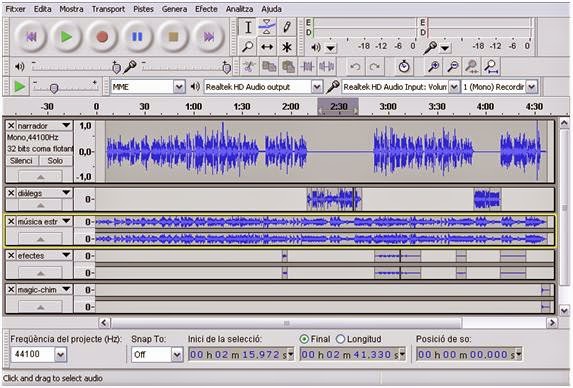Click the Undo arrow icon
Image resolution: width=573 pixels, height=388 pixels.
355,67
